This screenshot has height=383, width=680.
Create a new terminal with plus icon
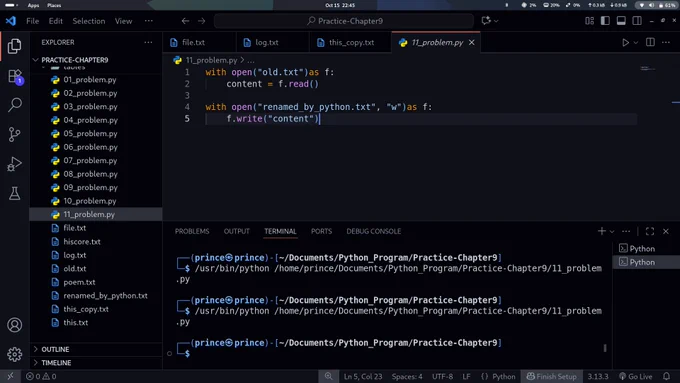tap(602, 231)
